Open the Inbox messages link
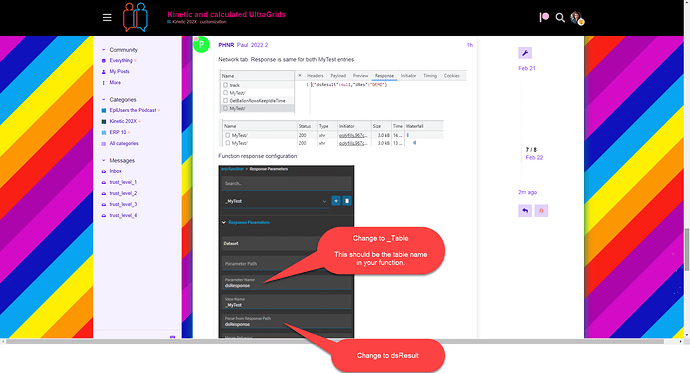The width and height of the screenshot is (690, 373). click(115, 171)
